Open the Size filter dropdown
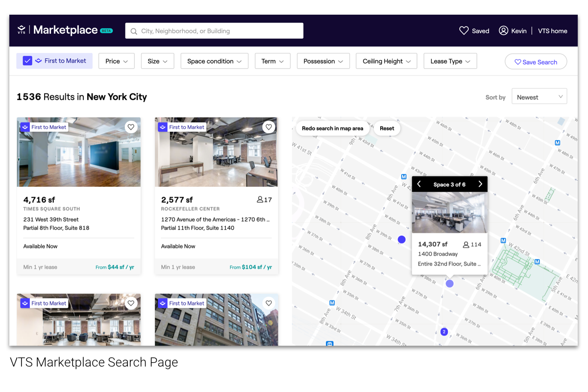 pyautogui.click(x=158, y=61)
